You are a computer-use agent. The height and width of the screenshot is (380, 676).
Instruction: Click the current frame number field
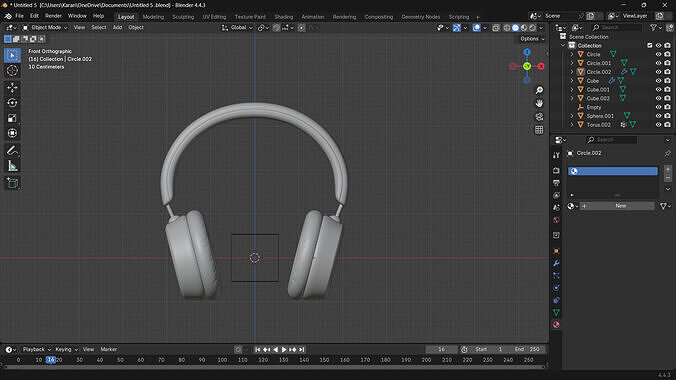(441, 349)
